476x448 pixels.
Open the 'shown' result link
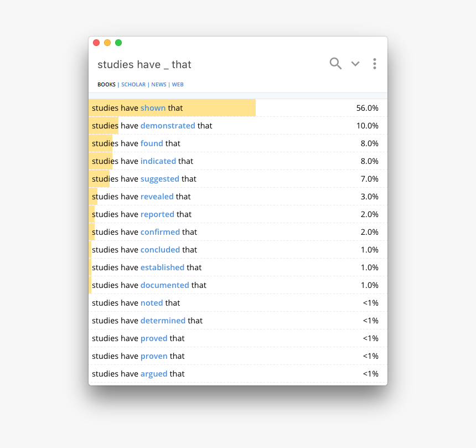click(153, 108)
